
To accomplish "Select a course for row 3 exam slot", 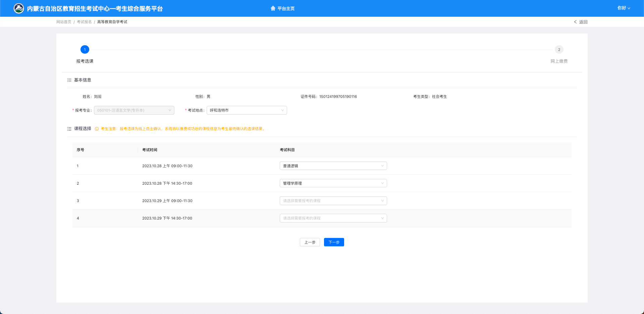I will pyautogui.click(x=333, y=201).
